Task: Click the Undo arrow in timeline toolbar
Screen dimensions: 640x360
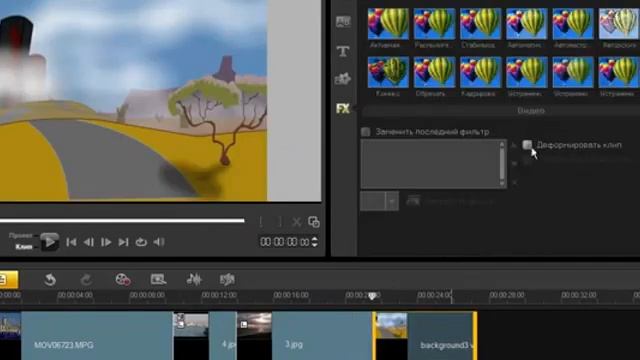Action: 50,280
